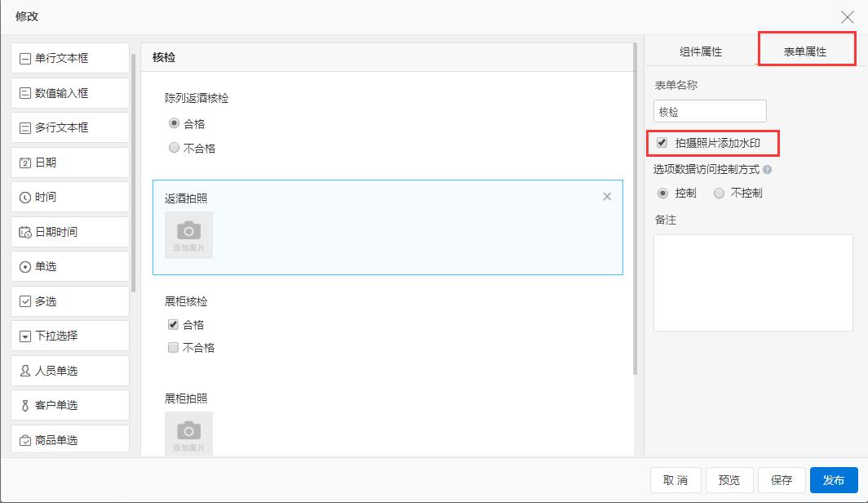Click help icon beside 选项数据访问控制方式
The image size is (868, 503).
[767, 170]
